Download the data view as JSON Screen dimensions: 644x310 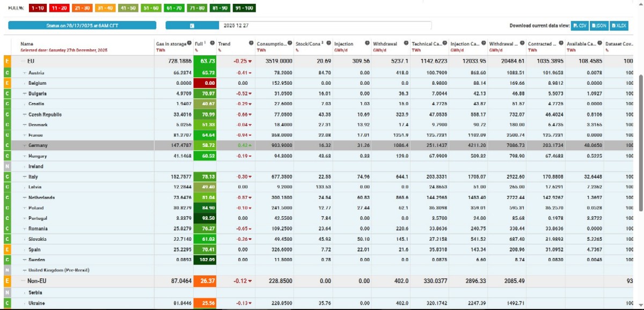599,25
